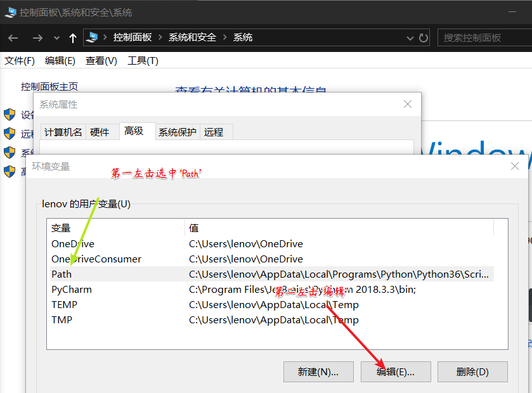Image resolution: width=532 pixels, height=393 pixels.
Task: Switch to the 计算机名 tab
Action: point(63,131)
